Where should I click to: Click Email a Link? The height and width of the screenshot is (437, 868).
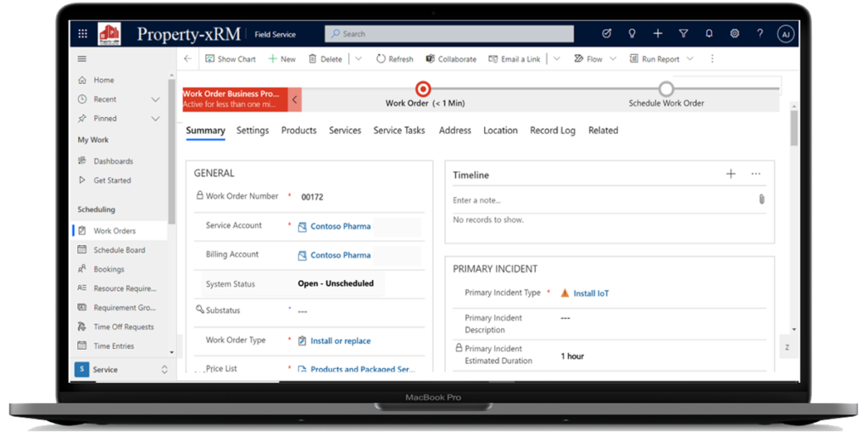(515, 59)
